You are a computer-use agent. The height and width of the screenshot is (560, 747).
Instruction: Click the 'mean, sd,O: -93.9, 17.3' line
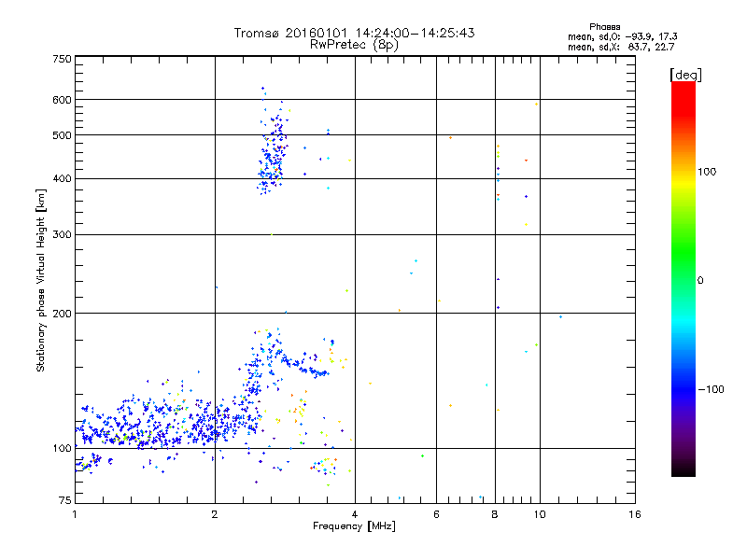coord(622,36)
